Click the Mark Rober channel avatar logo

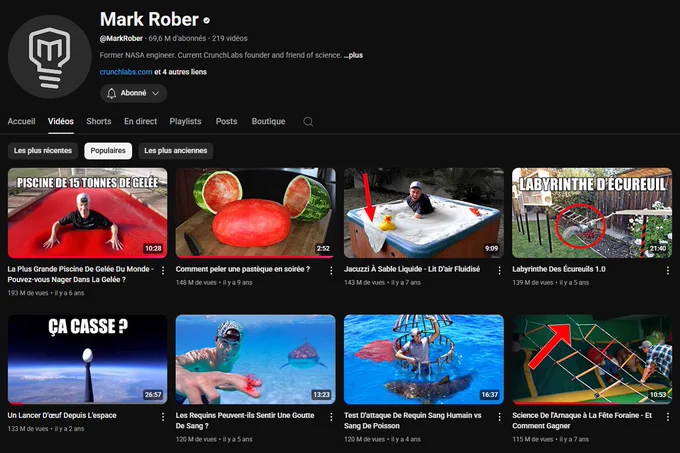pyautogui.click(x=49, y=57)
